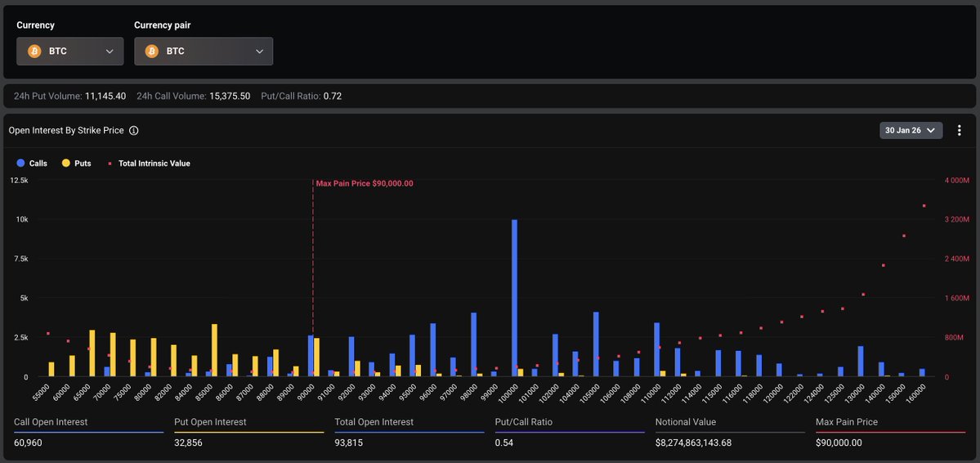Toggle Calls series in chart legend

click(38, 164)
